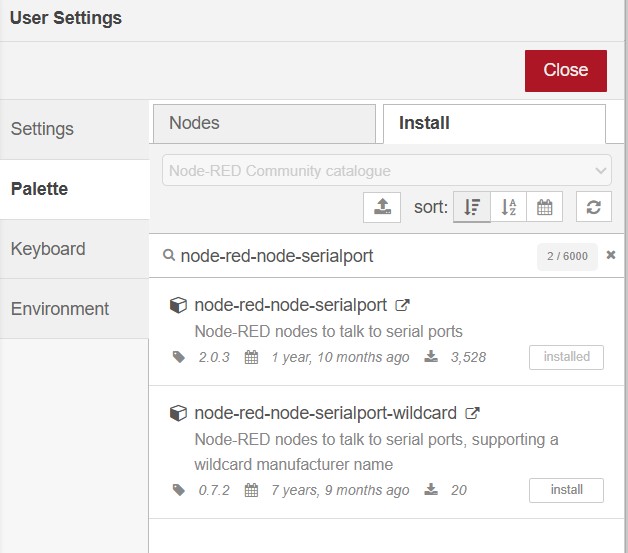Click 'wildcard manufacturer name' description text
Screen dimensions: 628x553
(x=294, y=465)
